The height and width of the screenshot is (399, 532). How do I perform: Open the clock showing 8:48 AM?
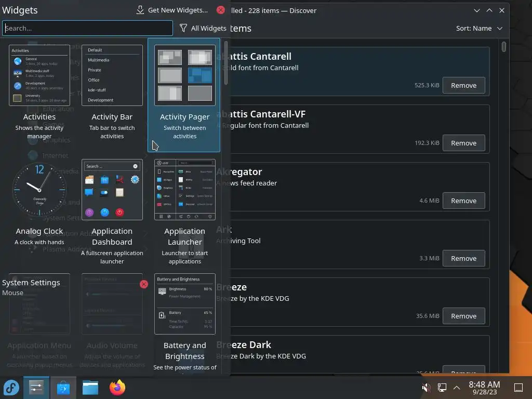click(x=484, y=388)
